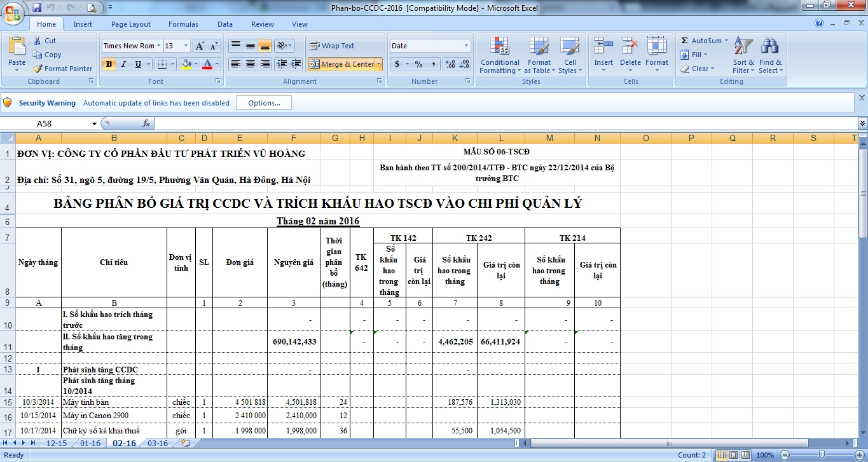This screenshot has width=868, height=462.
Task: Toggle Bold formatting
Action: tap(109, 64)
